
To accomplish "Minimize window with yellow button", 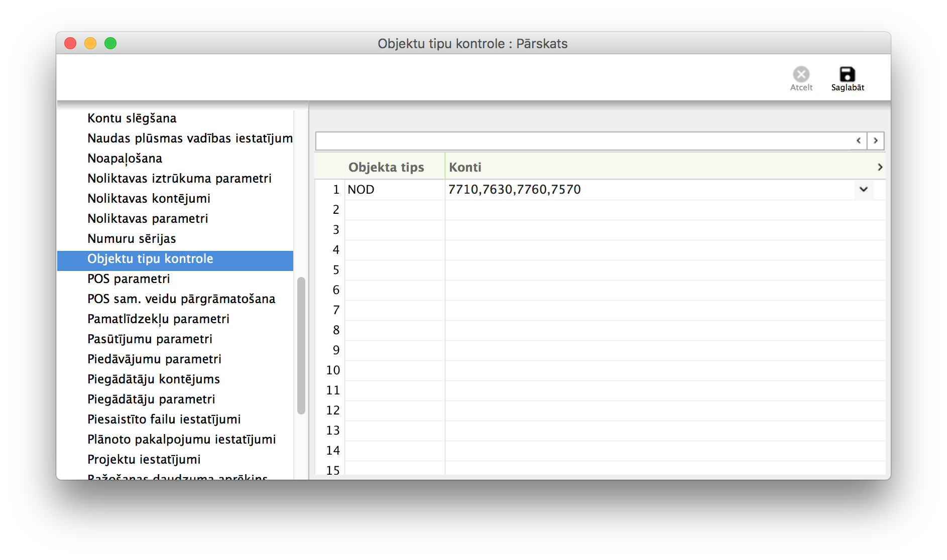I will 90,43.
